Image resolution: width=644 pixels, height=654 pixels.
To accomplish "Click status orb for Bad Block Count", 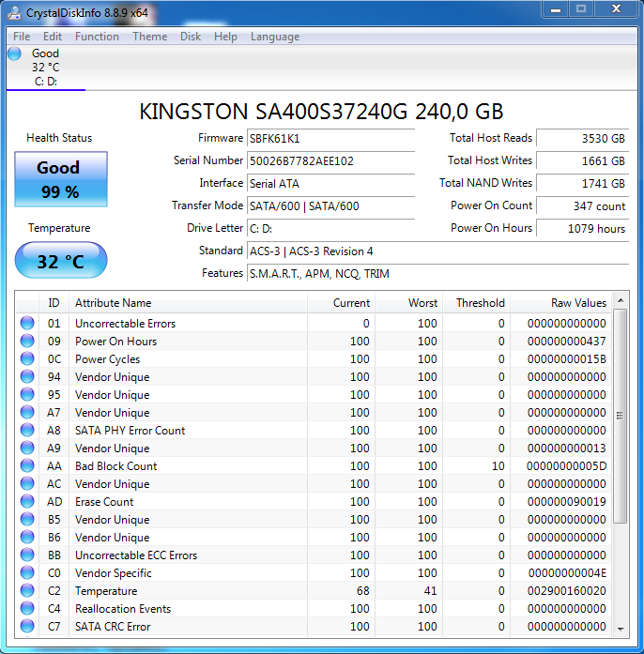I will [x=27, y=466].
